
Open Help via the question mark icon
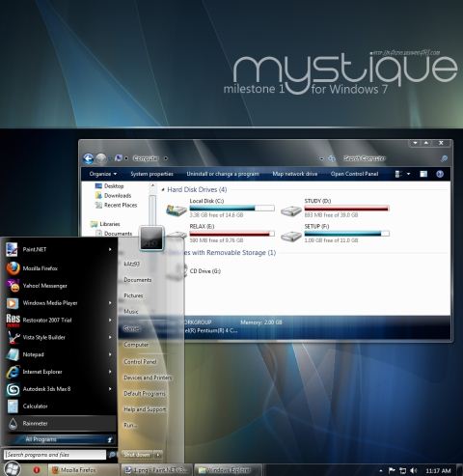[x=440, y=174]
